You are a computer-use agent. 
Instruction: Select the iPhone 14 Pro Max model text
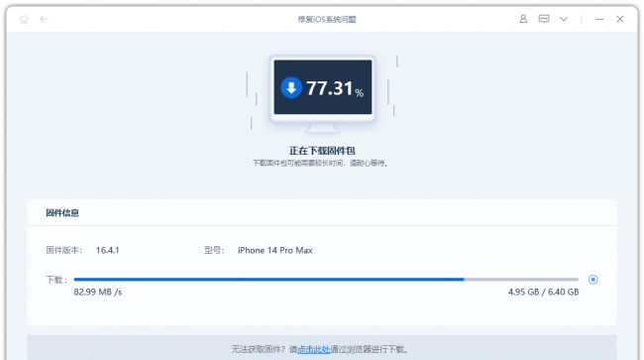click(275, 250)
